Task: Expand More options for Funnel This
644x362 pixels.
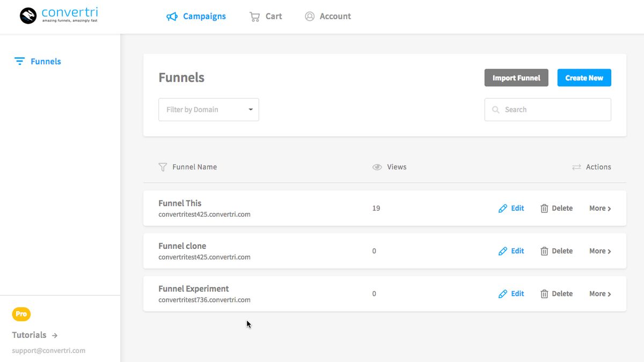Action: 599,208
